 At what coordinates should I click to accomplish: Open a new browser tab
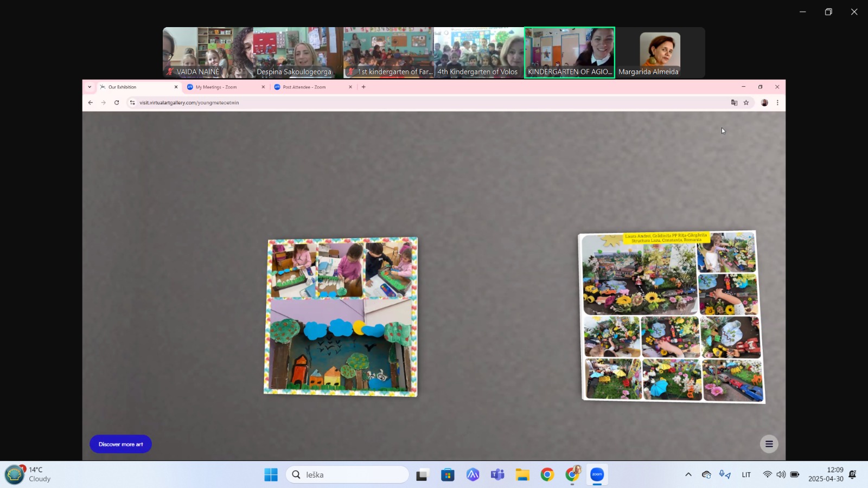363,87
